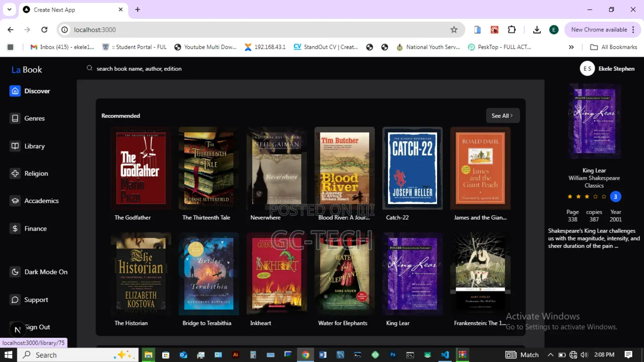Expand tab search dropdown arrow
Image resolution: width=644 pixels, height=362 pixels.
9,9
